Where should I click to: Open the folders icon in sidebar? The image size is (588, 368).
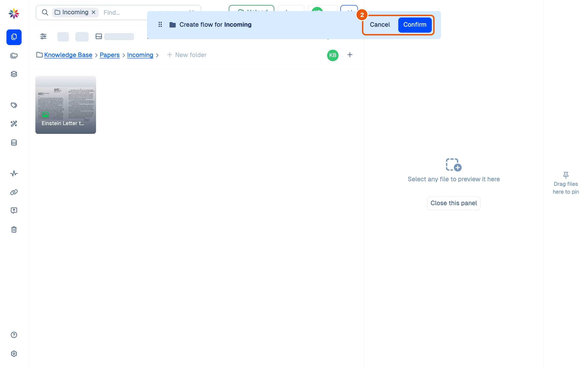(x=14, y=55)
